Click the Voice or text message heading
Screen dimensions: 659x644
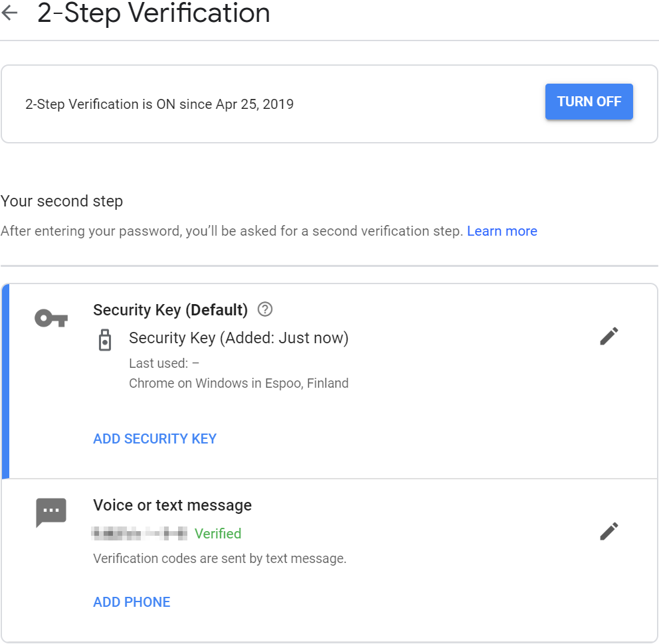pos(172,505)
